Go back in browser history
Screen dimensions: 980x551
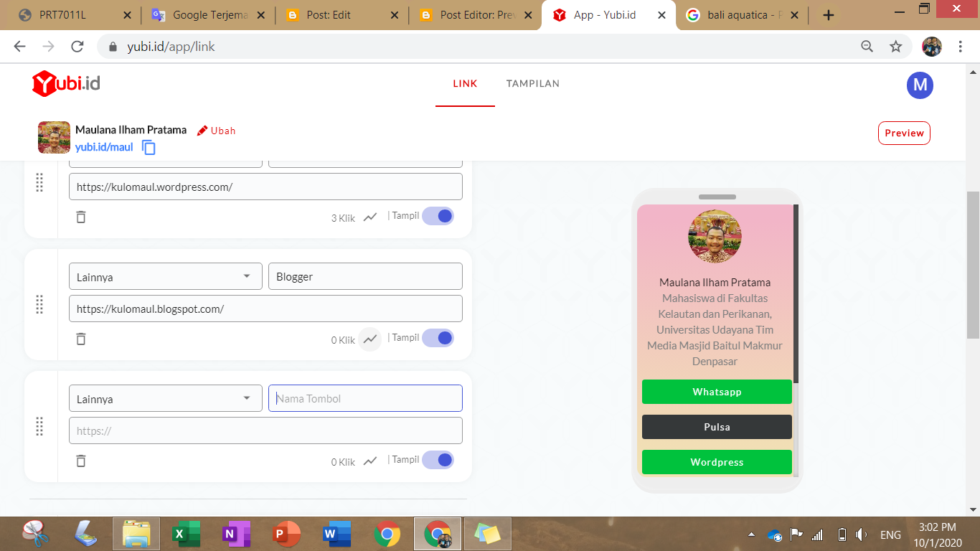[19, 47]
